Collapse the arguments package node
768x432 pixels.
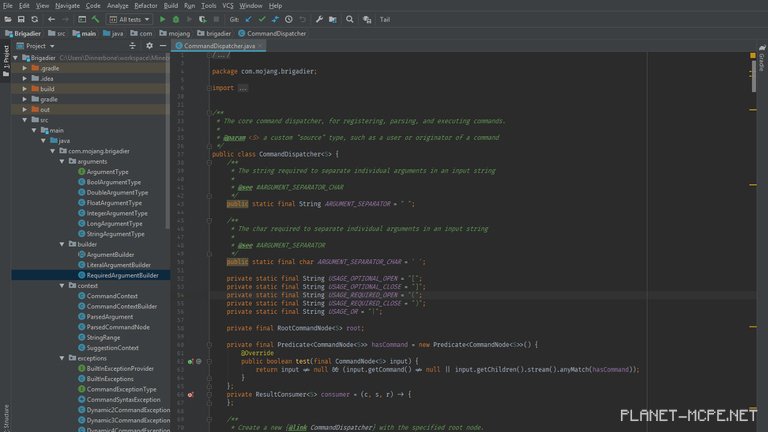tap(62, 161)
